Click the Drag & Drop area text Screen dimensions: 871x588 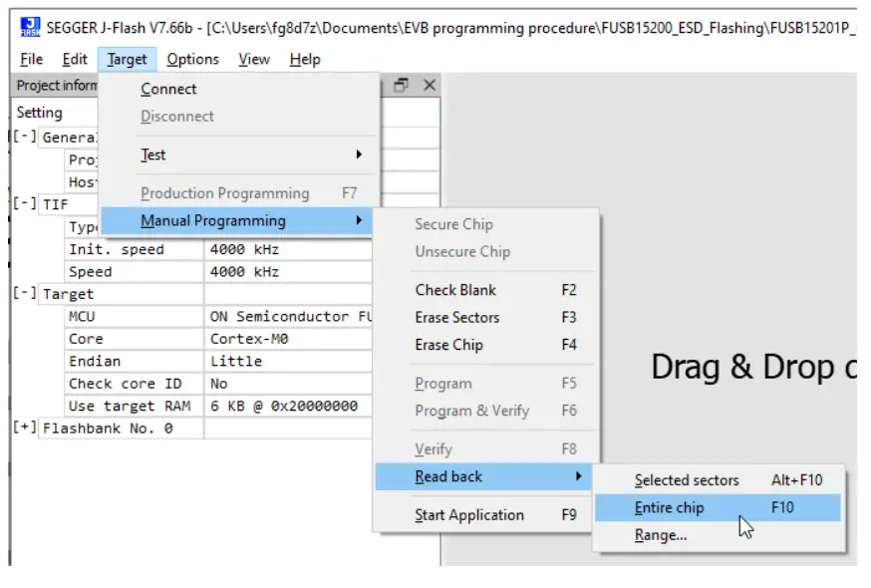click(x=753, y=368)
